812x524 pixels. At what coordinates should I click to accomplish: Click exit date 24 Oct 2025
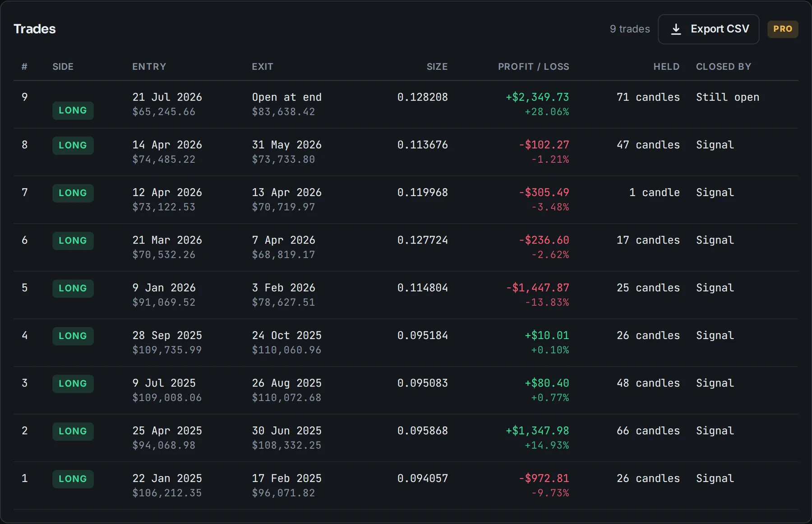(x=286, y=336)
